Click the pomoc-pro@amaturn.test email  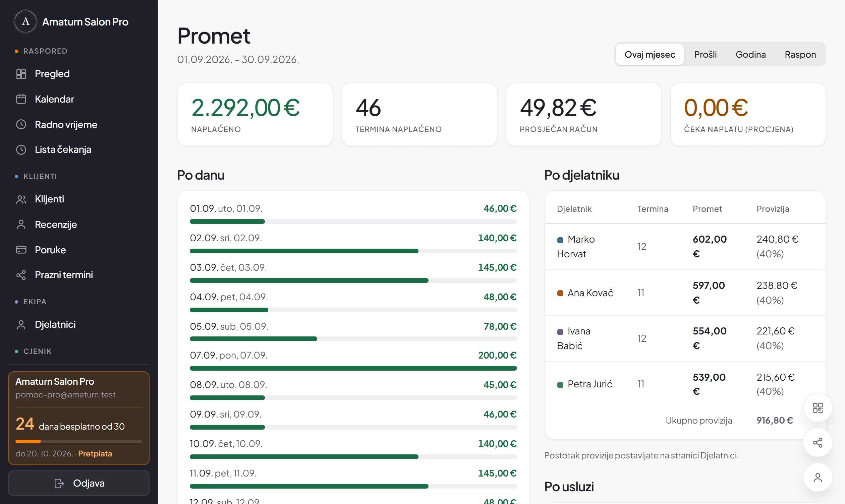pyautogui.click(x=65, y=395)
